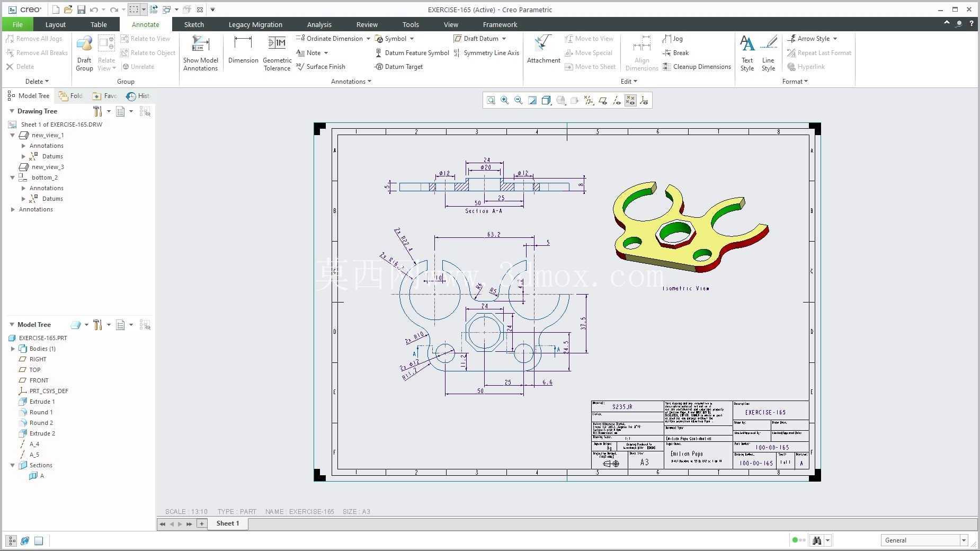
Task: Switch to the Table ribbon tab
Action: [99, 24]
